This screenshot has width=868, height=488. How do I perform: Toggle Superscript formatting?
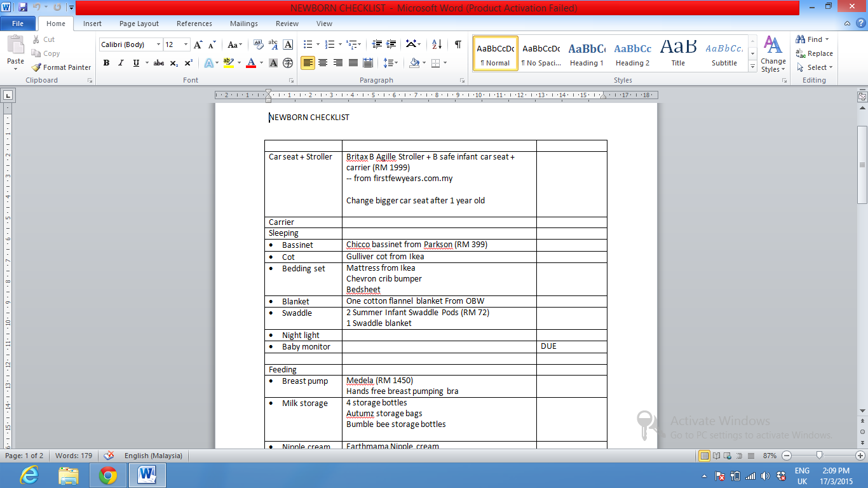189,63
